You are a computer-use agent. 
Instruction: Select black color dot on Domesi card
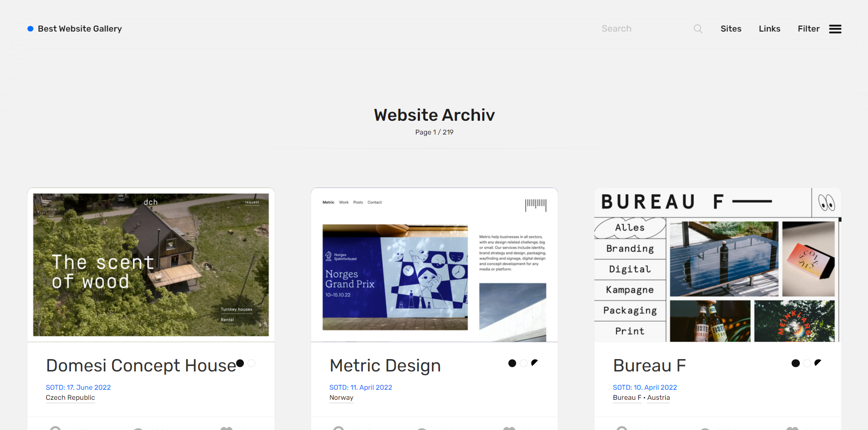(240, 363)
